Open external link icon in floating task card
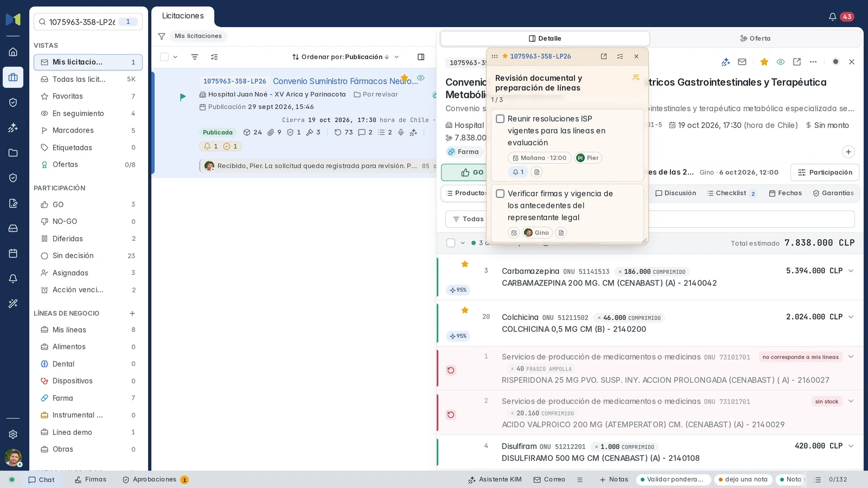Image resolution: width=868 pixels, height=488 pixels. pyautogui.click(x=604, y=56)
